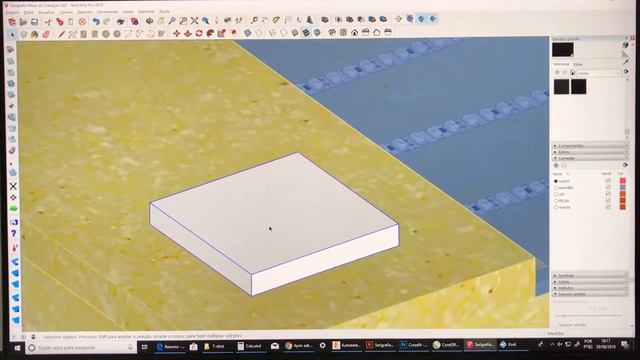Image resolution: width=640 pixels, height=360 pixels.
Task: Click the Redo arrow icon
Action: [x=107, y=21]
